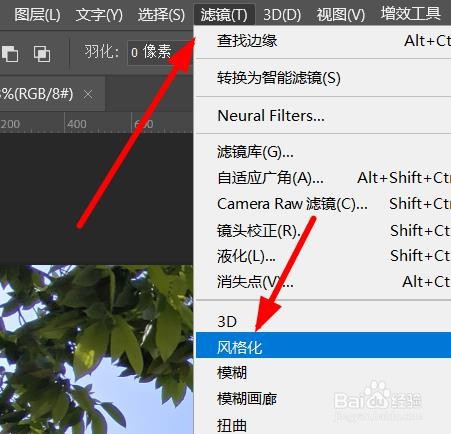
Task: Click the tree leaves canvas image
Action: pos(96,349)
